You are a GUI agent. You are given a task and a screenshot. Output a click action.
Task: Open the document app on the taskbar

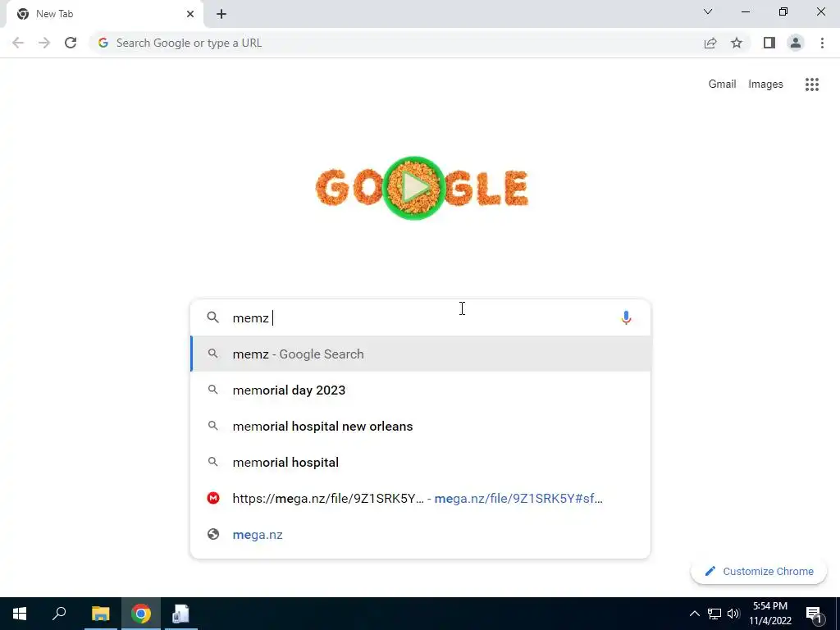click(181, 614)
